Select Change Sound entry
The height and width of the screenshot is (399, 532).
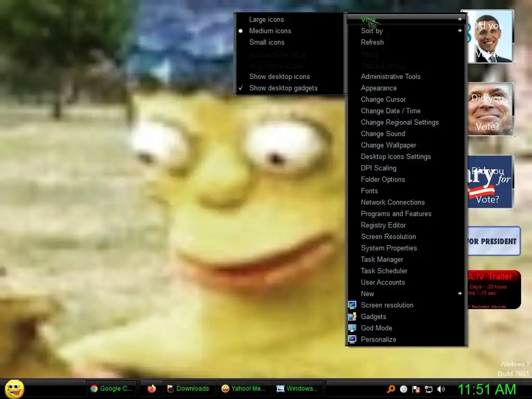pos(406,134)
